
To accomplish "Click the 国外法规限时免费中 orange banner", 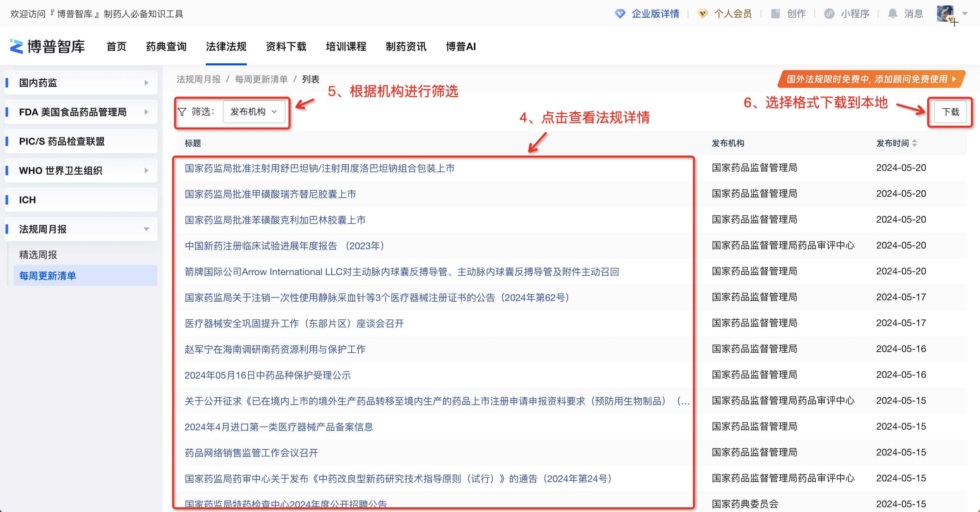I will [x=871, y=79].
